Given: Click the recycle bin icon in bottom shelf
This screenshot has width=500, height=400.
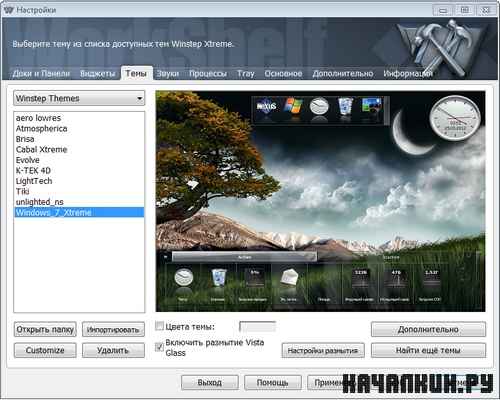Looking at the screenshot, I should point(219,278).
